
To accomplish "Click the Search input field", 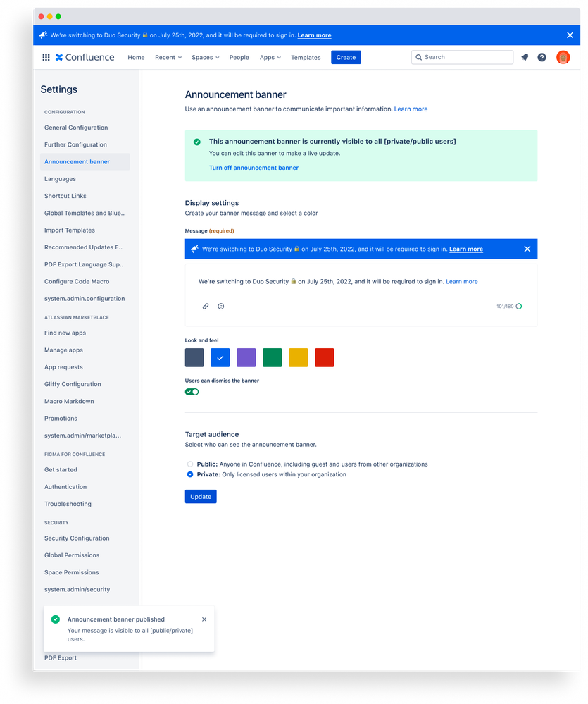I will [x=461, y=57].
